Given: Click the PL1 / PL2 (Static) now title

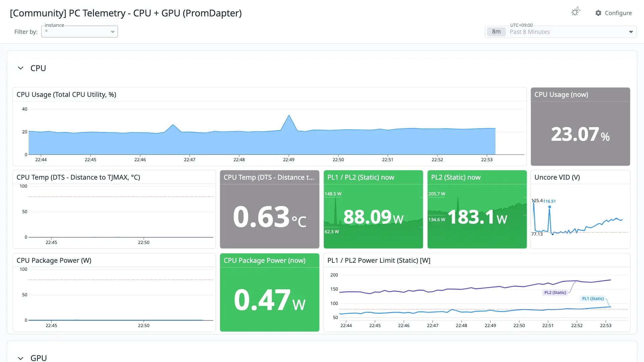Looking at the screenshot, I should click(x=361, y=177).
